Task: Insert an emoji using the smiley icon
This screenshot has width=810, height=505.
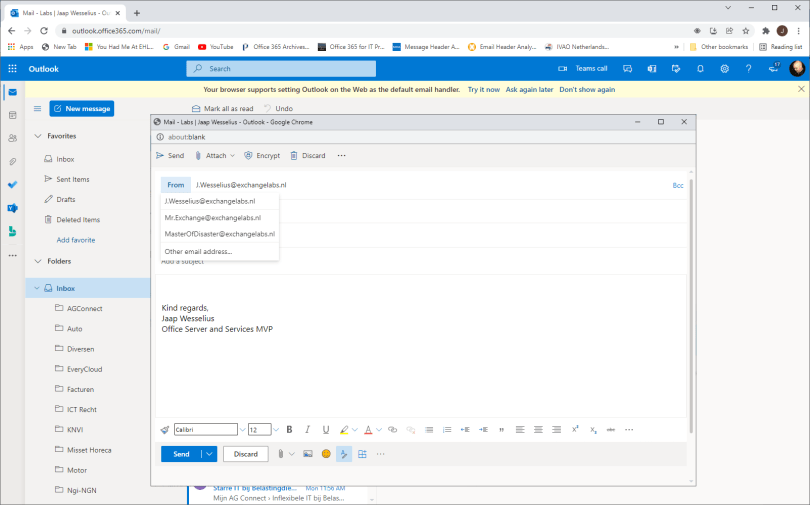Action: point(326,454)
